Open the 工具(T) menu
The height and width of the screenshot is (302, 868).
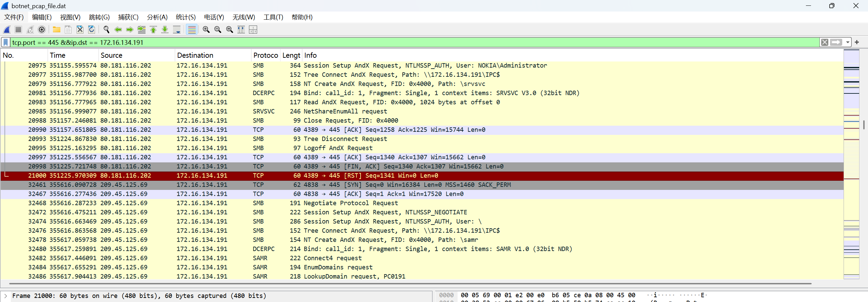[273, 17]
